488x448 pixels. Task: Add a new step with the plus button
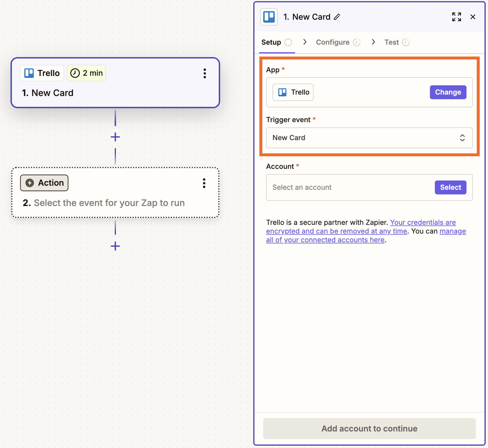(115, 137)
